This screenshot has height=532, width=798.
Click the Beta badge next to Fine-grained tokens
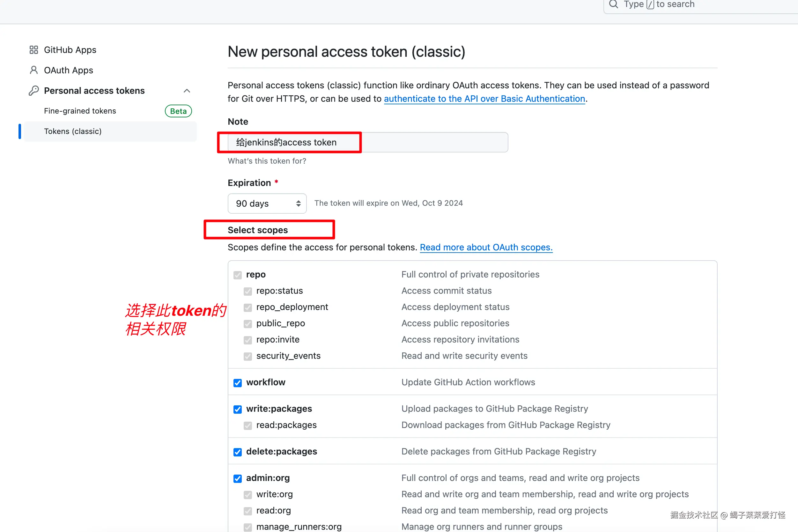tap(178, 111)
